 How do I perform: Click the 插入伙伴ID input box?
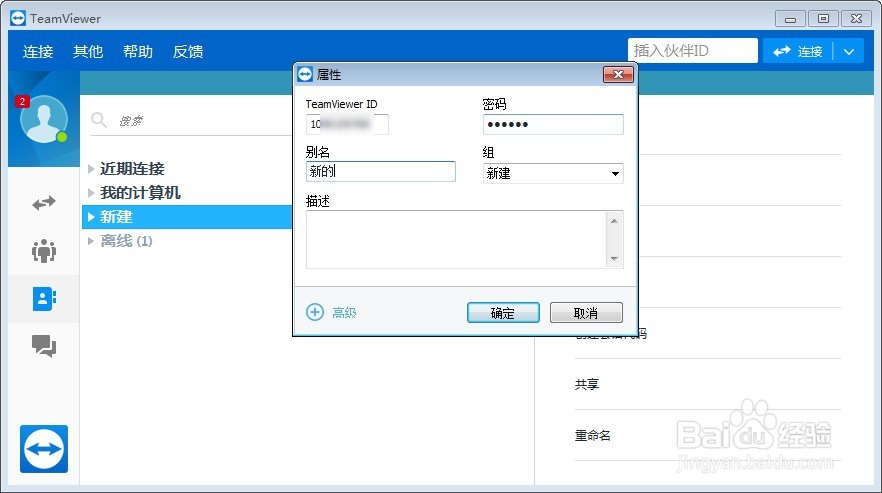pos(692,51)
